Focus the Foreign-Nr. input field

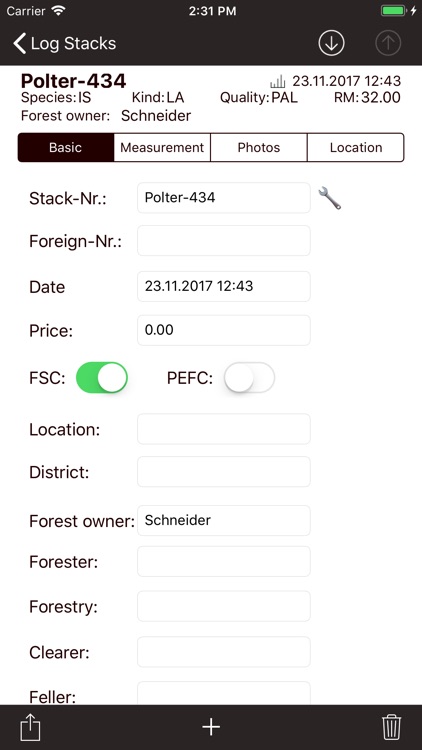coord(224,241)
